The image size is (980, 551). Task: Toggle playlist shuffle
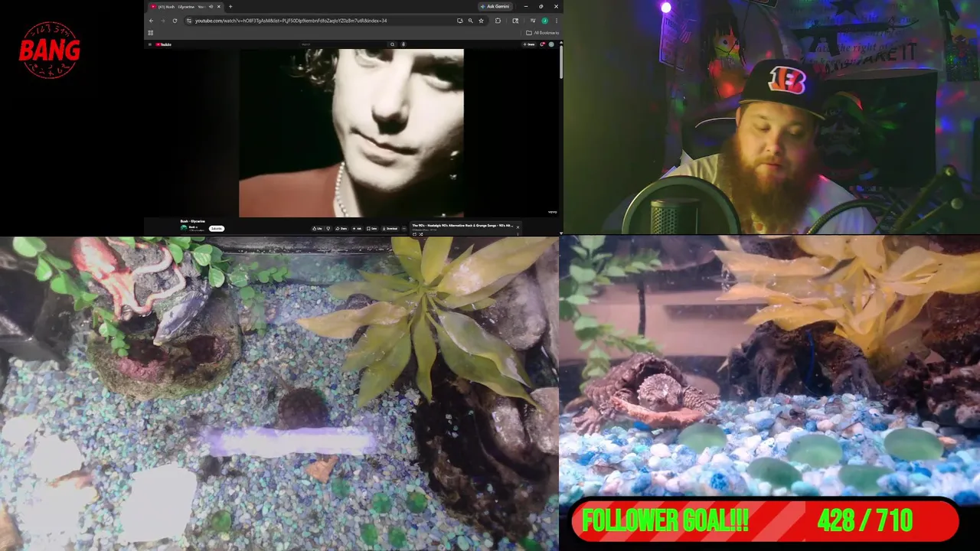coord(421,234)
